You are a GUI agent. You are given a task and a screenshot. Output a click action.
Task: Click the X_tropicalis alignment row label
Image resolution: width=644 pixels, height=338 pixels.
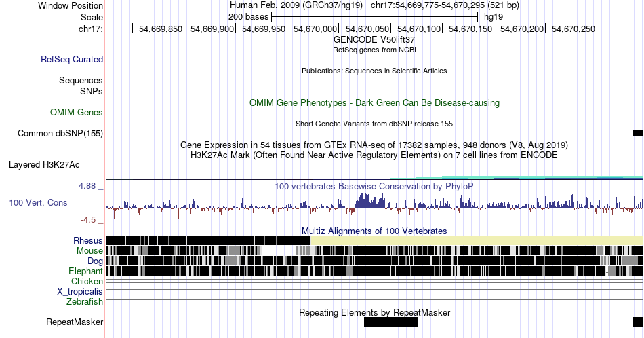80,292
